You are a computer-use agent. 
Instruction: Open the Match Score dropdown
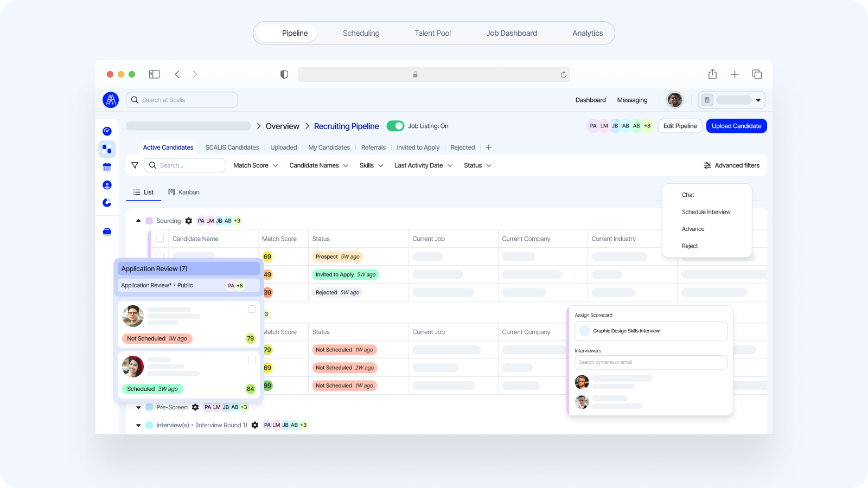(255, 165)
